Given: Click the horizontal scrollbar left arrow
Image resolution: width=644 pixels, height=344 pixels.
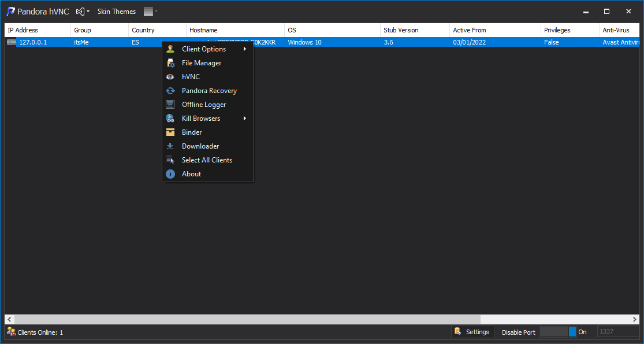Looking at the screenshot, I should [9, 319].
